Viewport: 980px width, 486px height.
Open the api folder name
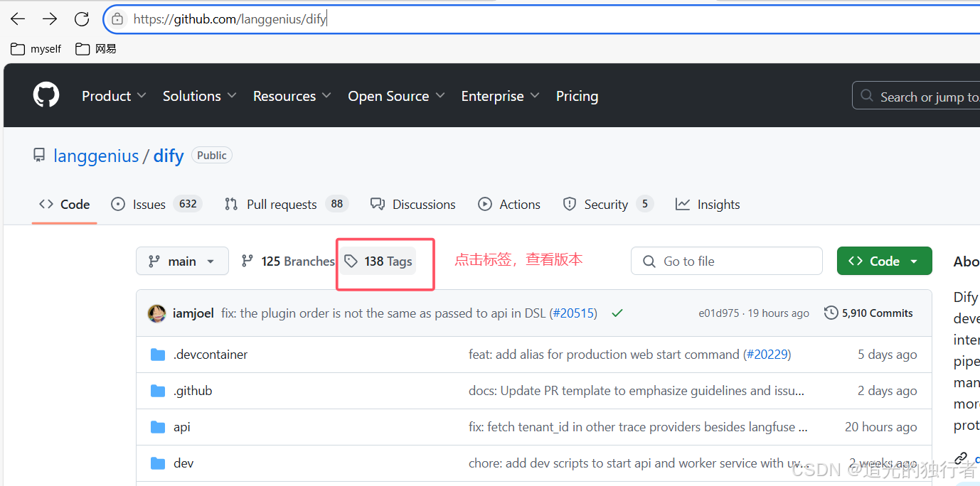point(182,427)
